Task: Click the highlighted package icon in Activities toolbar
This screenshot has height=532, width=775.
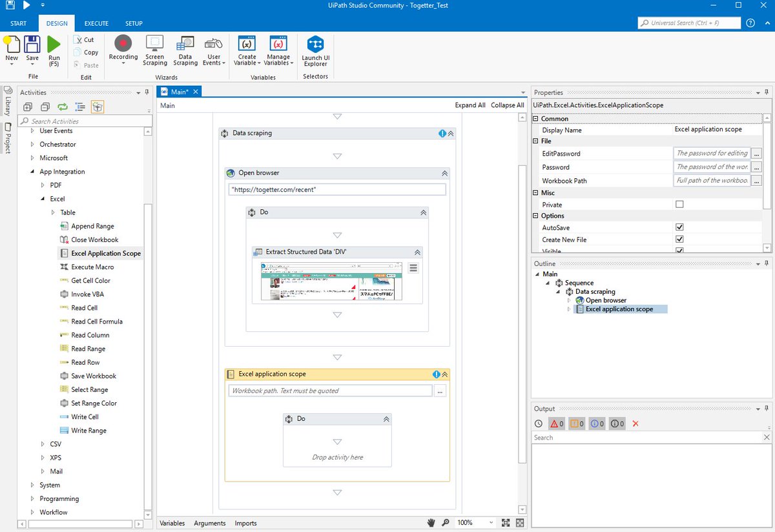Action: [98, 107]
